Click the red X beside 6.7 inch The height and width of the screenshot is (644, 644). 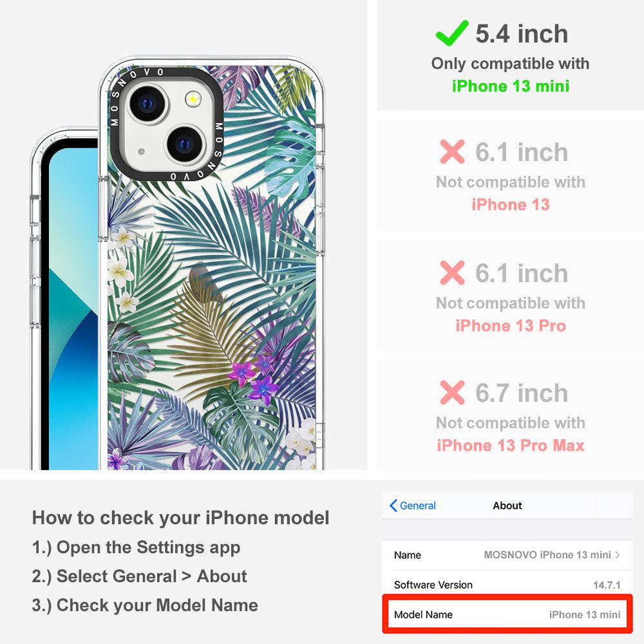point(452,392)
